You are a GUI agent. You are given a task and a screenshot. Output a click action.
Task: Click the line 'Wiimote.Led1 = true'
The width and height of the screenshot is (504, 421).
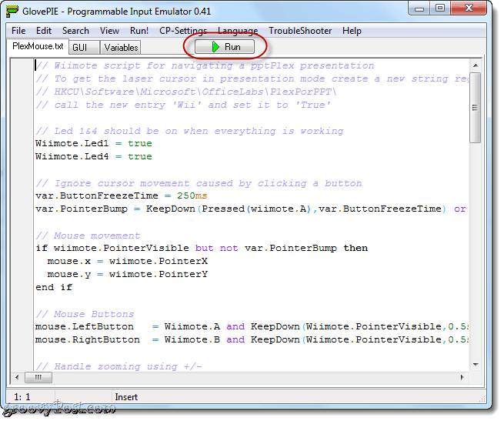pyautogui.click(x=94, y=143)
